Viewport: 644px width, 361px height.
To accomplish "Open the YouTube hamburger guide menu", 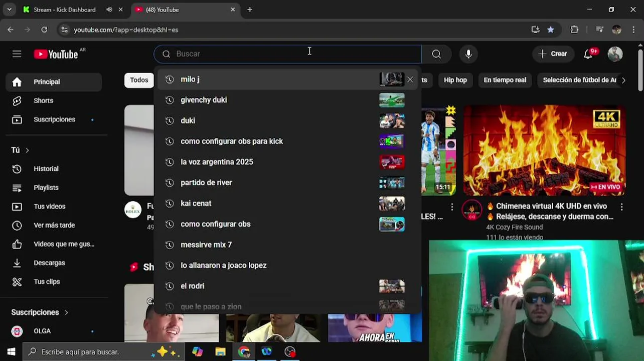I will (x=17, y=54).
